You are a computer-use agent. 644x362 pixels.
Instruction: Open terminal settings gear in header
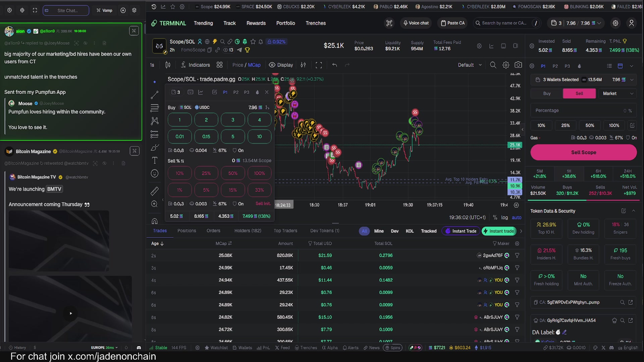click(615, 23)
